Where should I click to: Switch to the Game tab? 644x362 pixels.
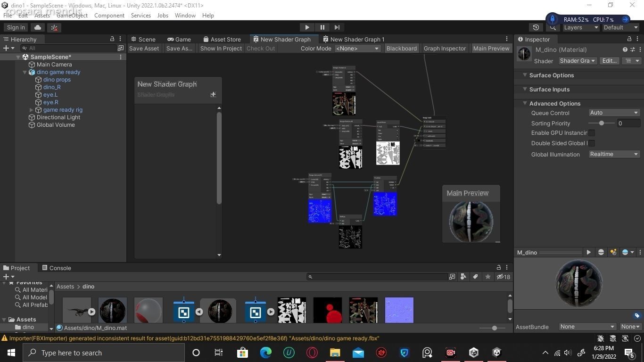tap(179, 39)
